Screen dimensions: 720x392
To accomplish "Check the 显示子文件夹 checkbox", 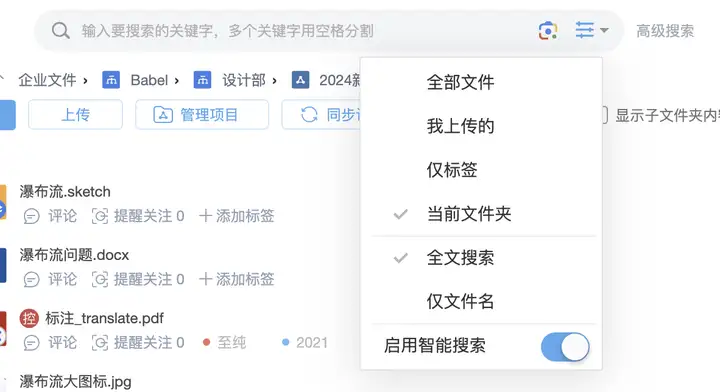I will click(604, 115).
